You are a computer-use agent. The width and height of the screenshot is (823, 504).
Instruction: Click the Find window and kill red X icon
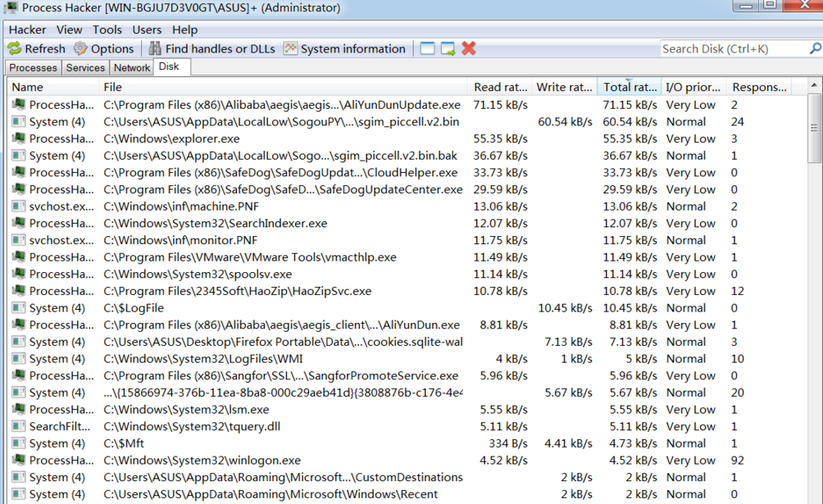point(468,48)
